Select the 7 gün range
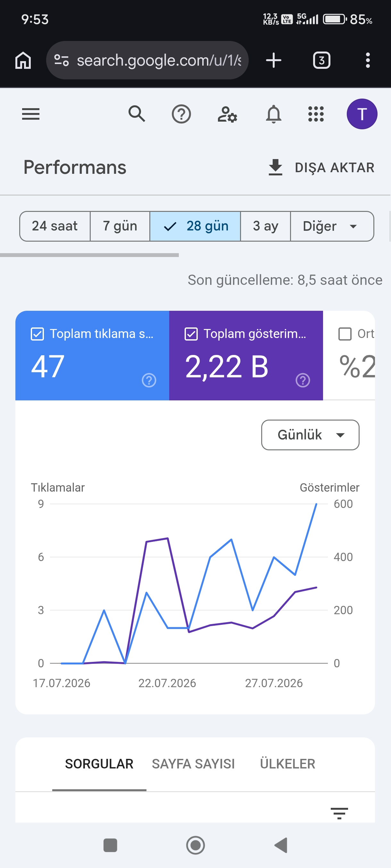Viewport: 391px width, 868px height. click(120, 226)
